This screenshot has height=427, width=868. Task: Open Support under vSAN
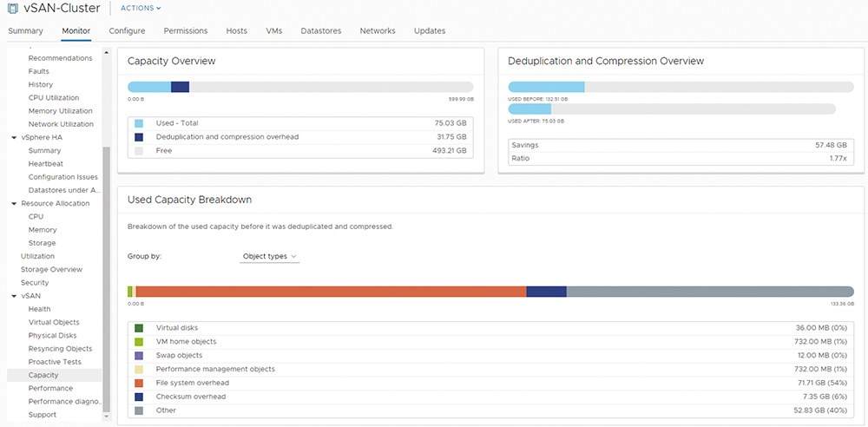tap(42, 415)
